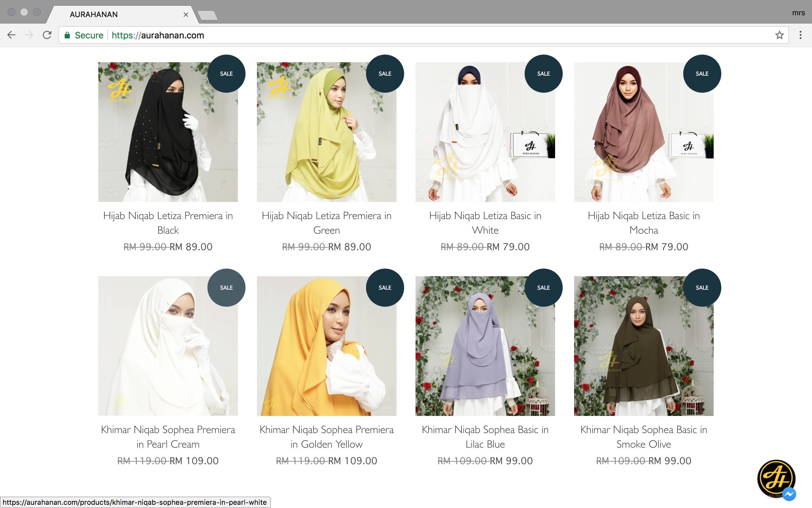Click the 'Hijab Niqab Letiza Basic in White' title
This screenshot has width=812, height=508.
[x=485, y=223]
